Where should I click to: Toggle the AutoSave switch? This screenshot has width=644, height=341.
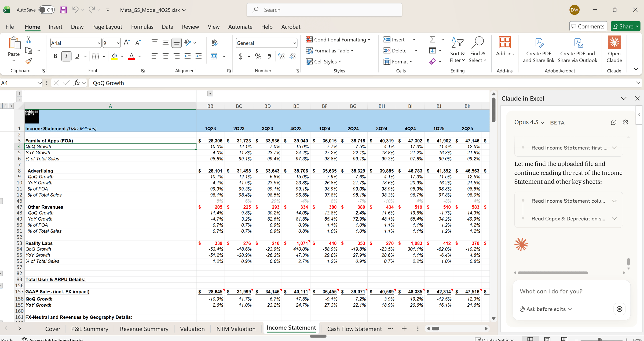pyautogui.click(x=47, y=10)
